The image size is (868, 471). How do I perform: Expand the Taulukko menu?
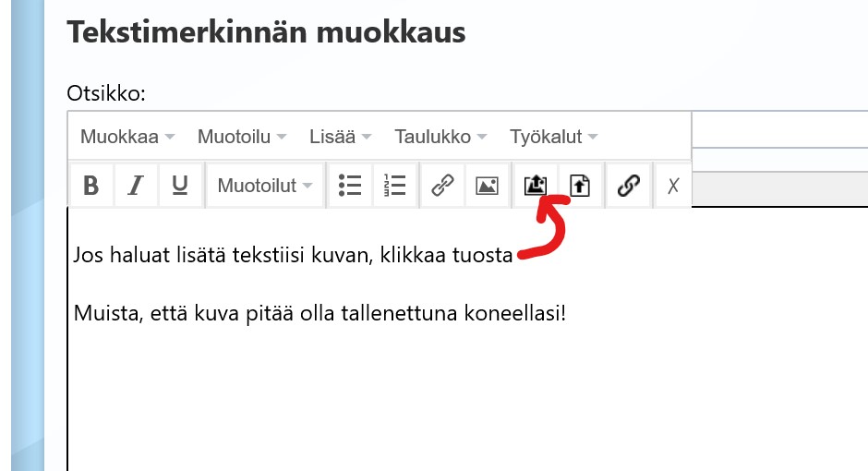[440, 137]
